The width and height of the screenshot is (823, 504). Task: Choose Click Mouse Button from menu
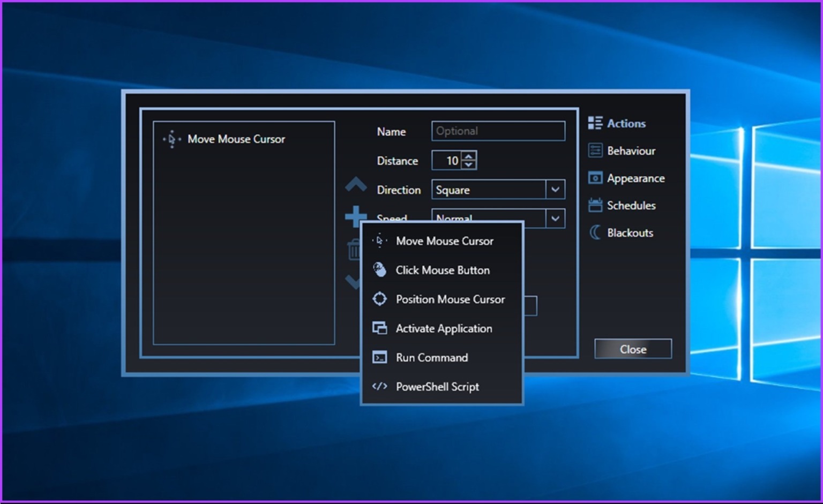click(x=442, y=270)
